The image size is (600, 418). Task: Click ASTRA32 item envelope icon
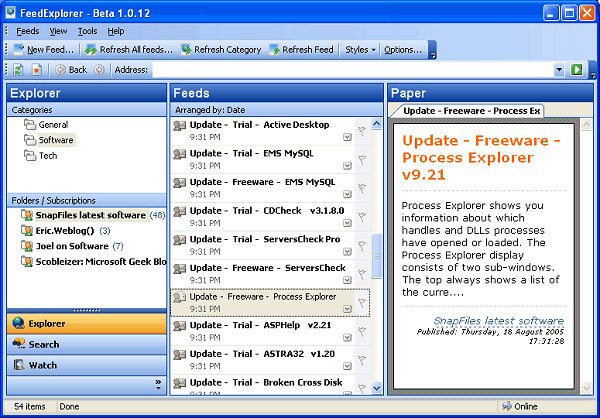[x=179, y=354]
